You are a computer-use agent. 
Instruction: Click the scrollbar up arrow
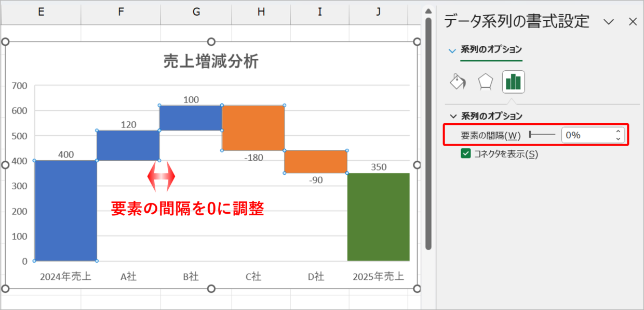click(428, 10)
